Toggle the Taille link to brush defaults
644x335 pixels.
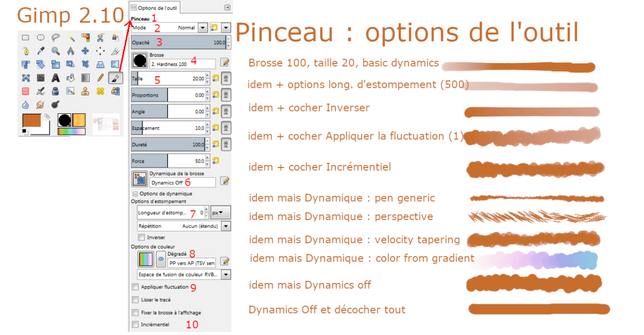tap(226, 78)
